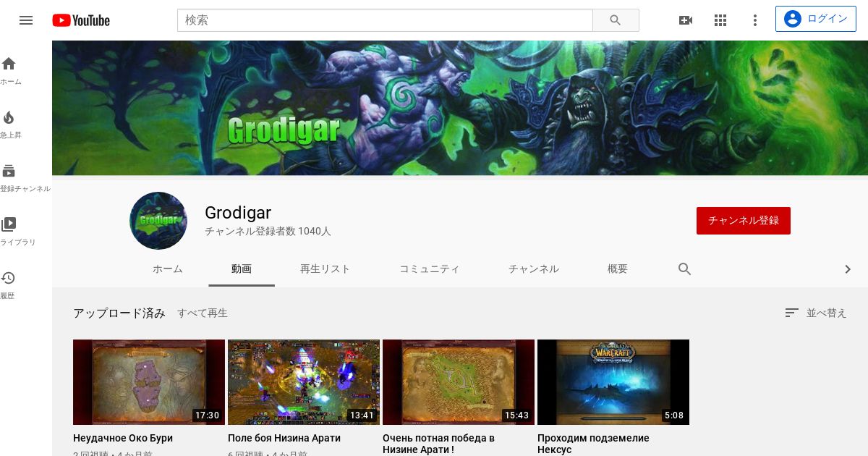Open 急上昇 trending in sidebar
868x456 pixels.
[x=10, y=125]
